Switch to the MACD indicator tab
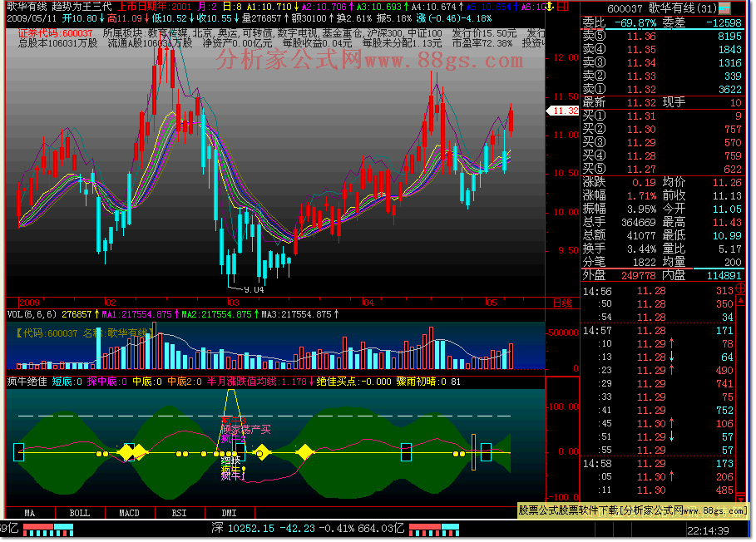This screenshot has height=542, width=756. pyautogui.click(x=129, y=513)
